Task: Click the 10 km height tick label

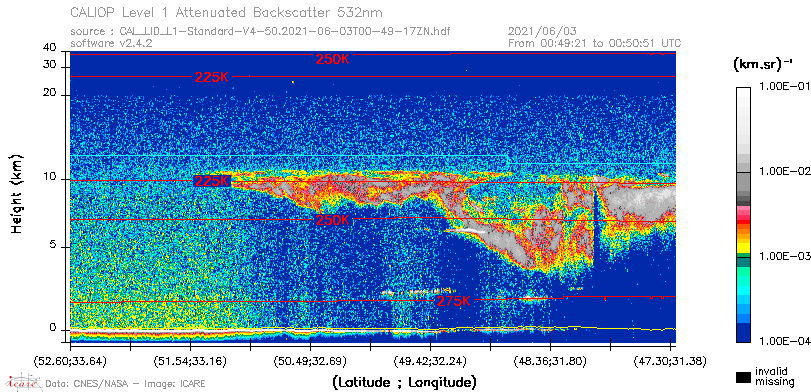Action: click(x=50, y=177)
